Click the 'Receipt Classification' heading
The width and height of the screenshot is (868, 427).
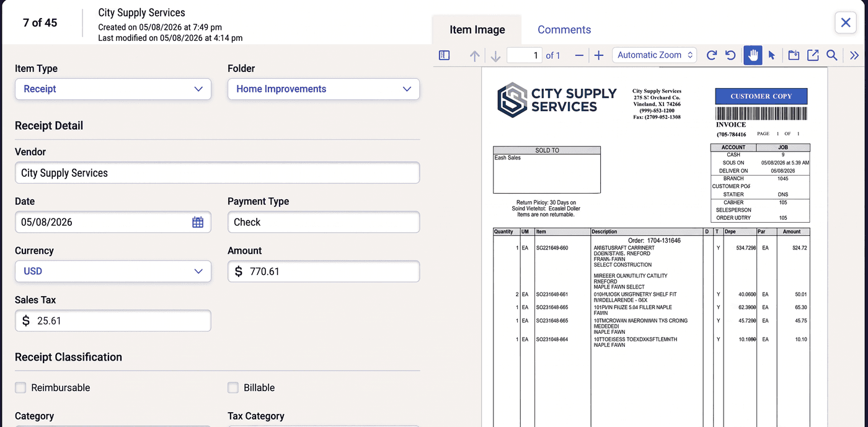click(x=68, y=357)
